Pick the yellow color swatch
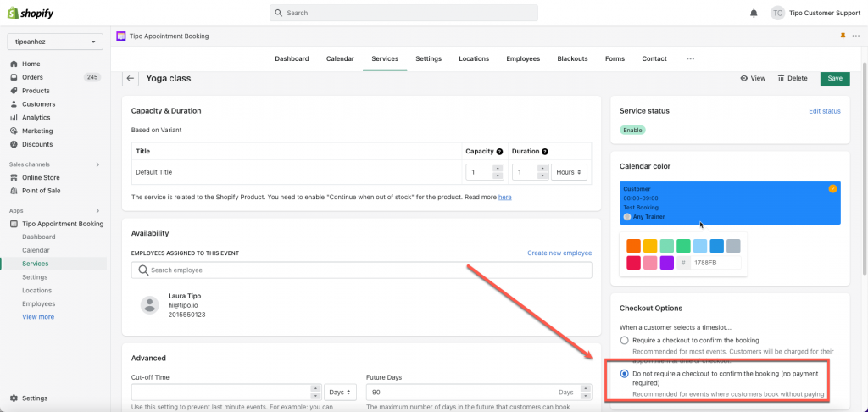 650,246
